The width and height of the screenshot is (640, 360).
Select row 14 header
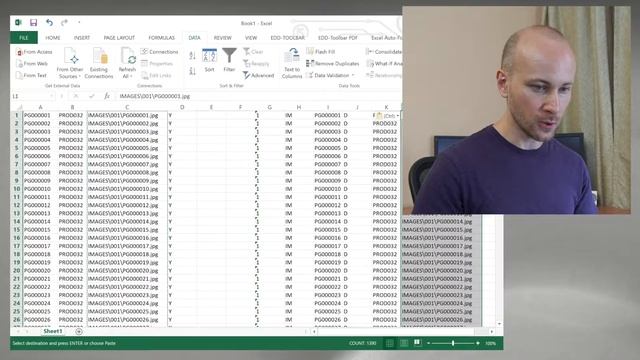click(17, 222)
